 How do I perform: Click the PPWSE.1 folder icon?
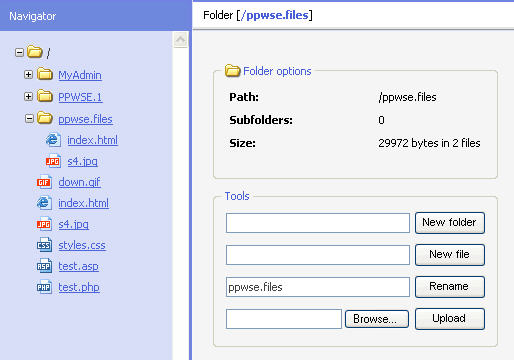(x=45, y=96)
